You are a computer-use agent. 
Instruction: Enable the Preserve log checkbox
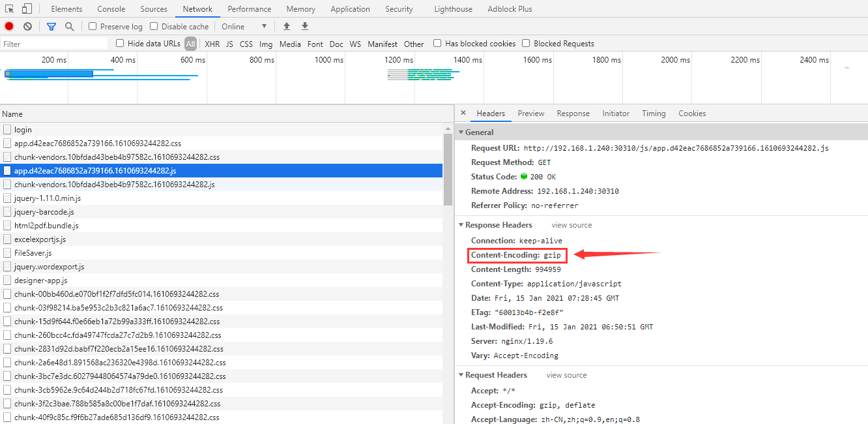(93, 26)
